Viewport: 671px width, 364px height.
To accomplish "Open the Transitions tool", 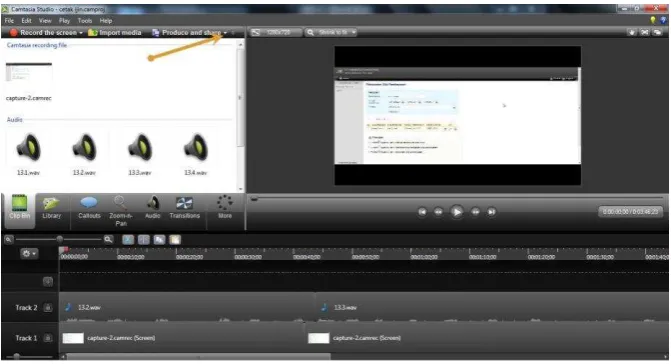I will point(184,208).
